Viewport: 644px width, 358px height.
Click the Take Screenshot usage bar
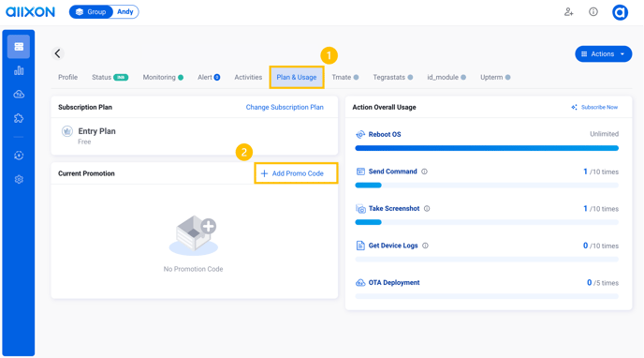tap(487, 222)
